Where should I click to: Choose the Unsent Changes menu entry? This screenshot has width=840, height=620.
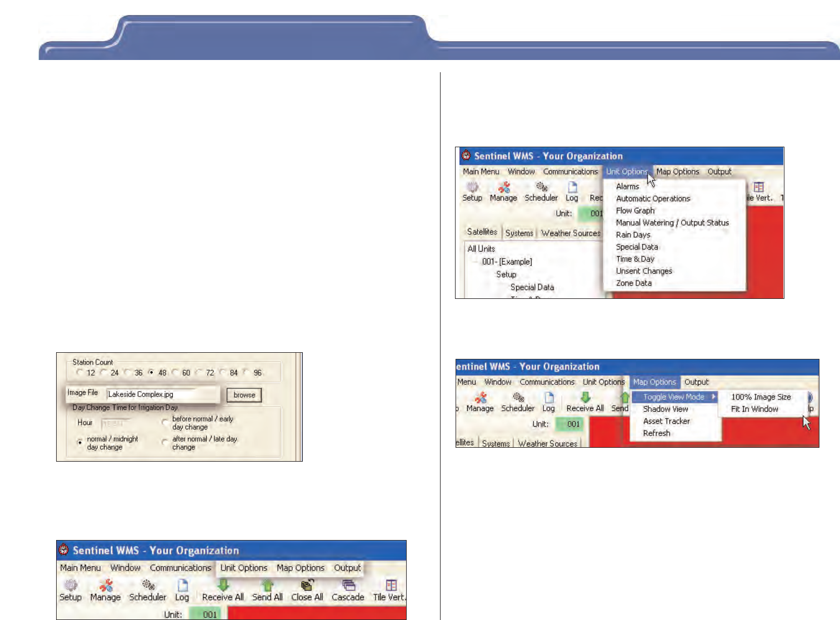click(x=644, y=271)
